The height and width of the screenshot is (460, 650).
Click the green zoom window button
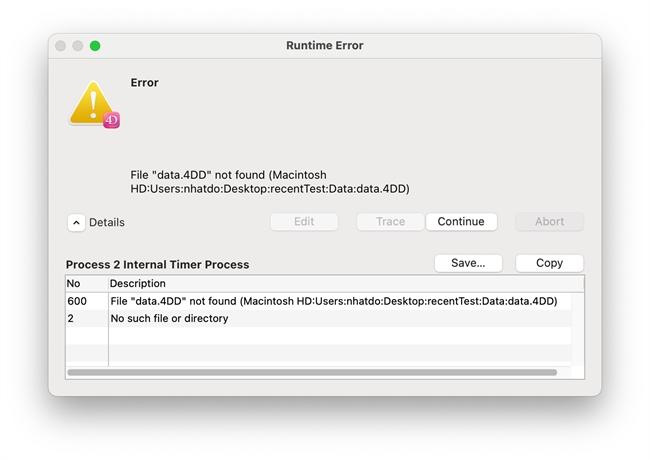tap(95, 46)
